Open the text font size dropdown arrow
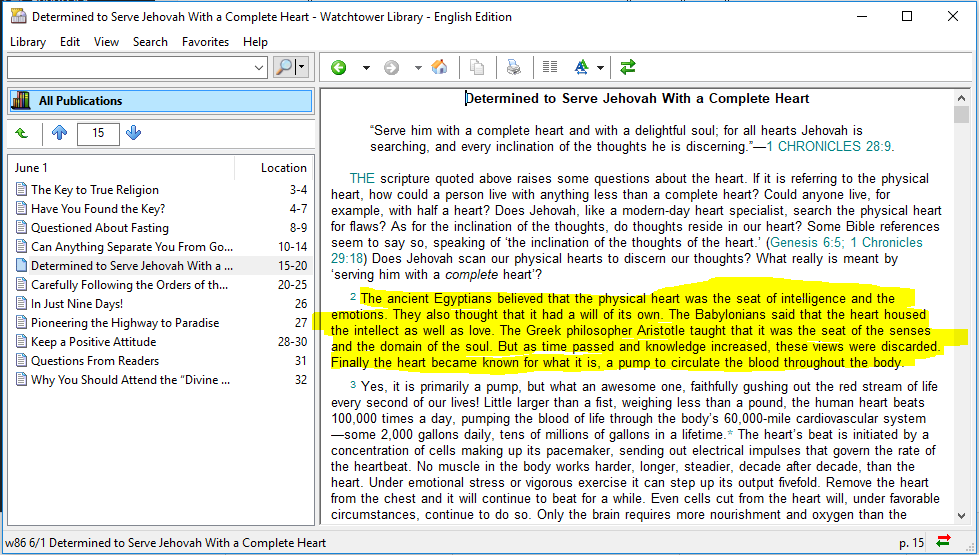This screenshot has width=979, height=555. tap(601, 68)
